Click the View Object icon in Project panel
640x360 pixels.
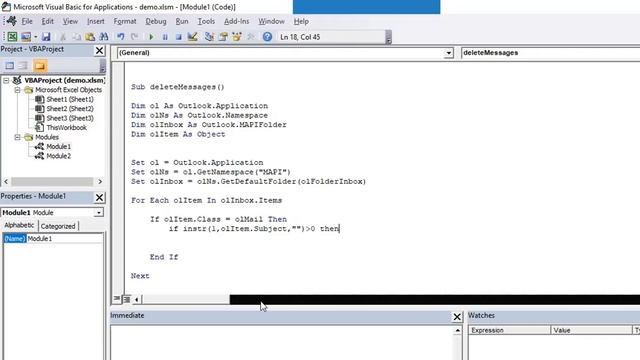pyautogui.click(x=23, y=66)
